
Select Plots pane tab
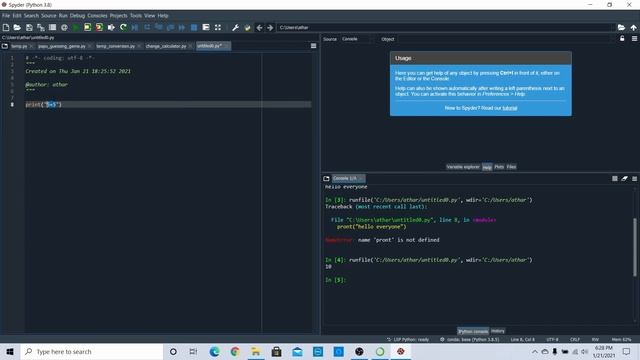pyautogui.click(x=499, y=167)
